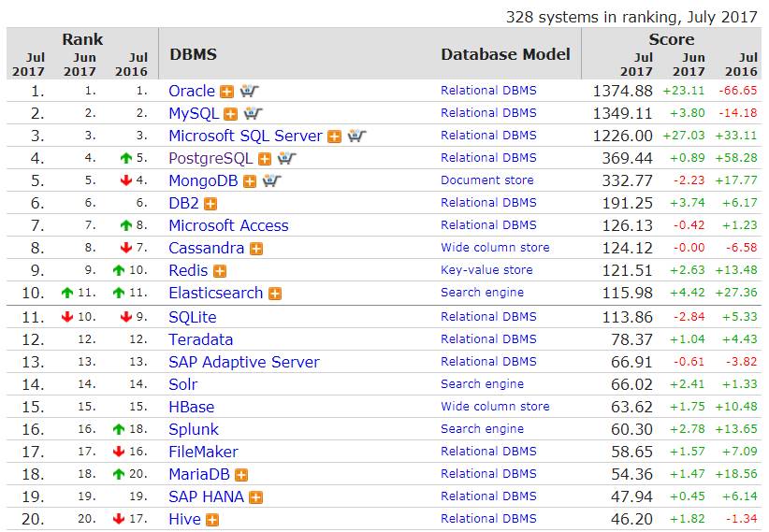The width and height of the screenshot is (769, 532).
Task: Click the shopping cart icon next to Oracle
Action: [x=249, y=92]
